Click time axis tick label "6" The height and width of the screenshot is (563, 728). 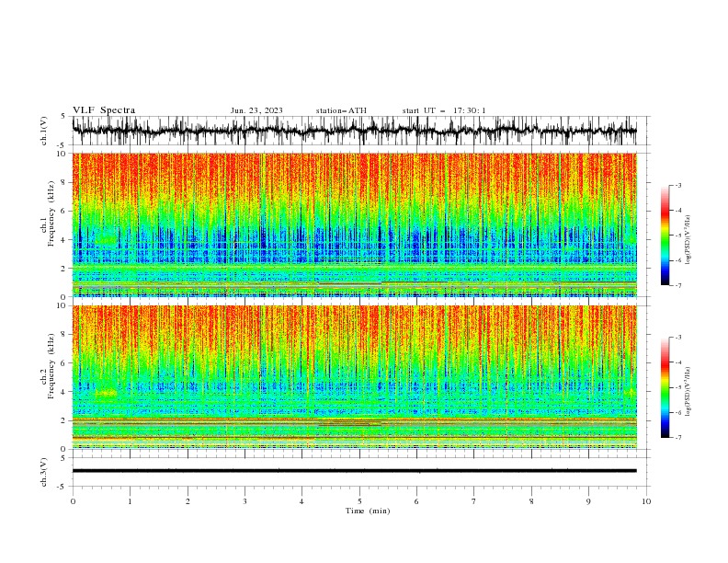416,501
